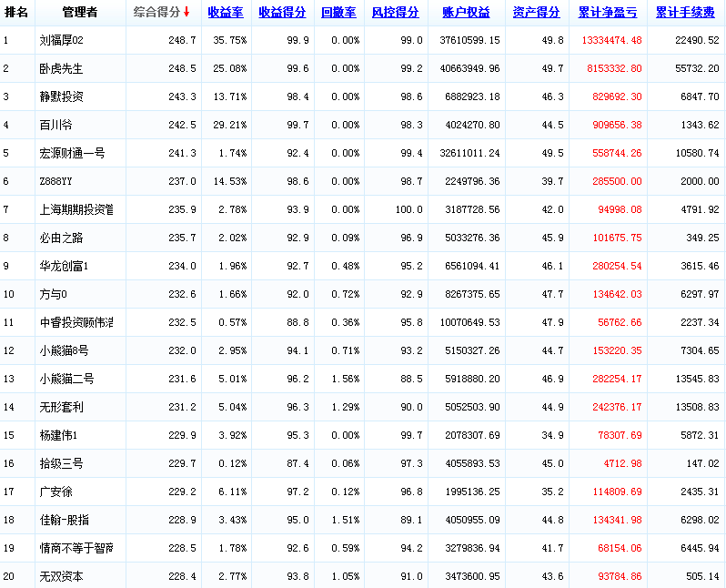Click asset score 34.9
This screenshot has height=588, width=726.
click(553, 436)
